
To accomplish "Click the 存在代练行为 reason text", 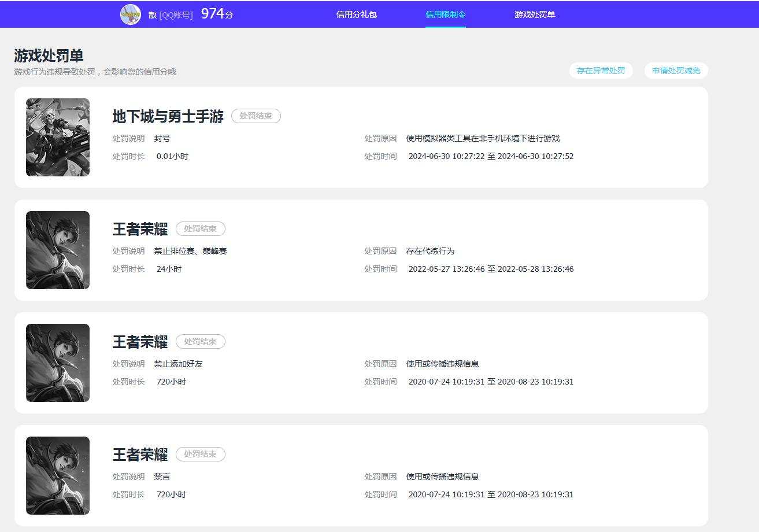I will click(430, 251).
